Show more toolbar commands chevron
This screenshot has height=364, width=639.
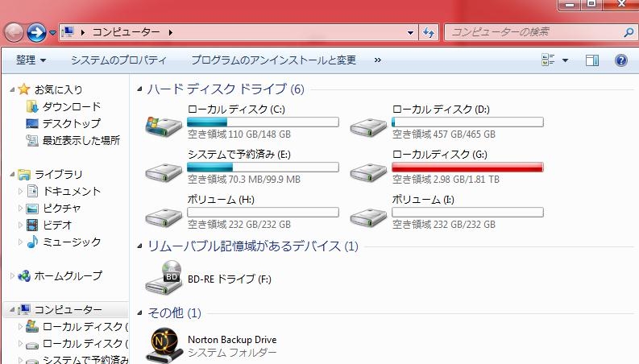click(378, 60)
